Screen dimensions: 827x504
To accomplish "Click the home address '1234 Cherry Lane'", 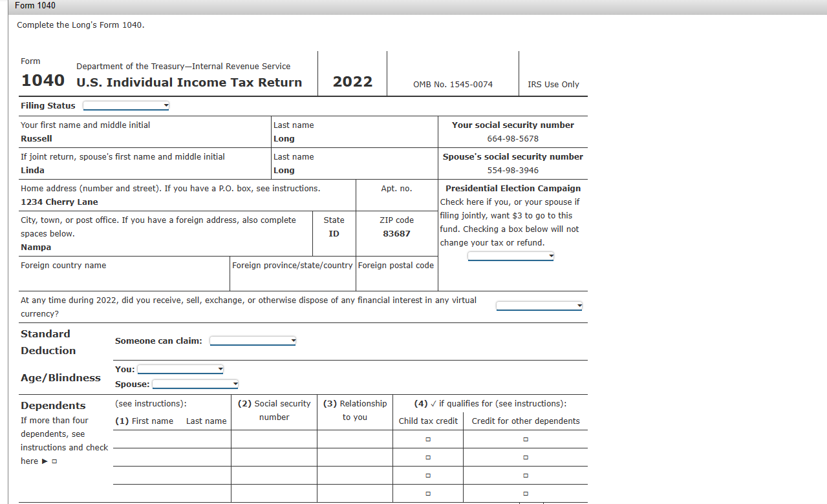I will (59, 202).
